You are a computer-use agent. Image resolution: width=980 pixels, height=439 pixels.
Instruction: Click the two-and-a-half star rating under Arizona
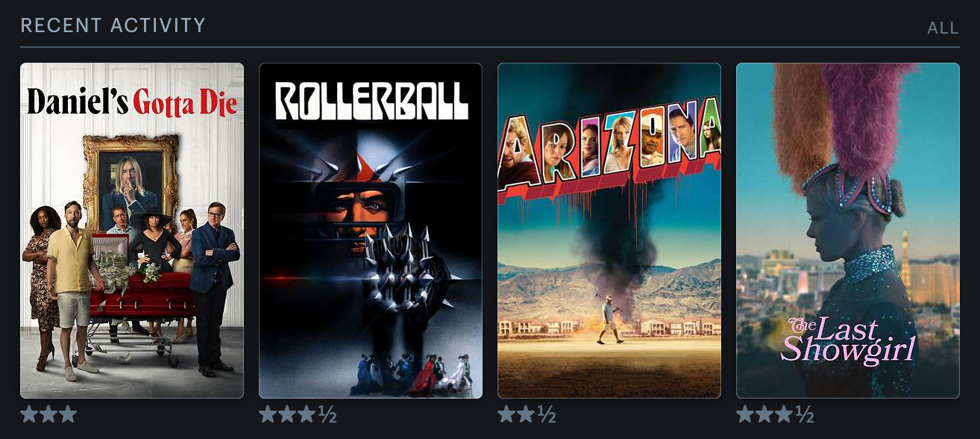(527, 414)
